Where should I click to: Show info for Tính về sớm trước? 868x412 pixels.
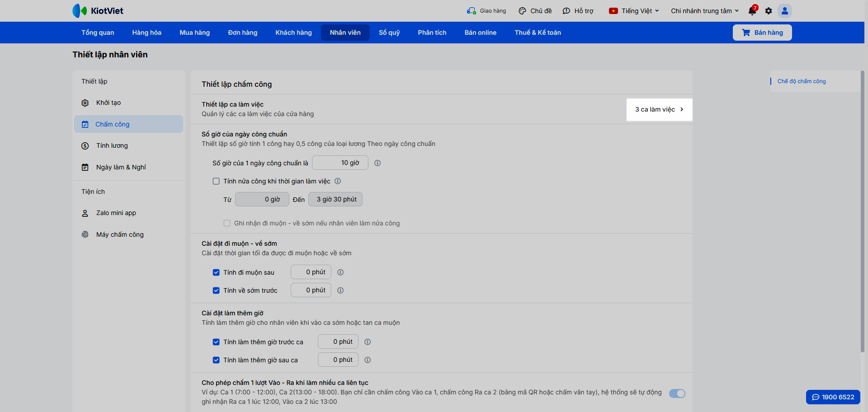[x=340, y=290]
